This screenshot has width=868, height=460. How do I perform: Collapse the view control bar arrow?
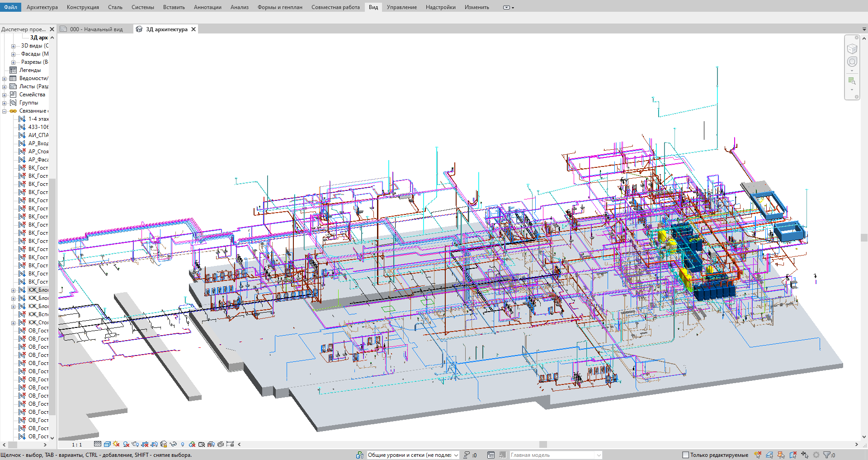[239, 444]
